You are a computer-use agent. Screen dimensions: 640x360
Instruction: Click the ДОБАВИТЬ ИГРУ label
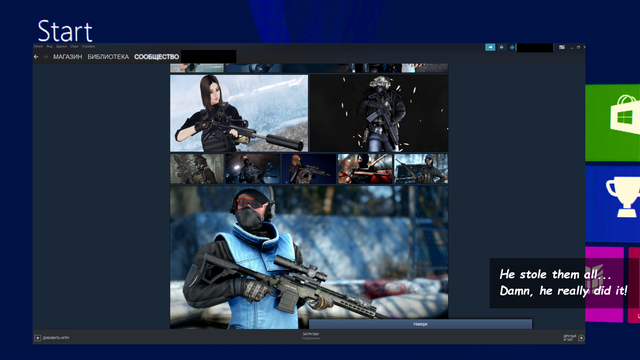pyautogui.click(x=56, y=338)
